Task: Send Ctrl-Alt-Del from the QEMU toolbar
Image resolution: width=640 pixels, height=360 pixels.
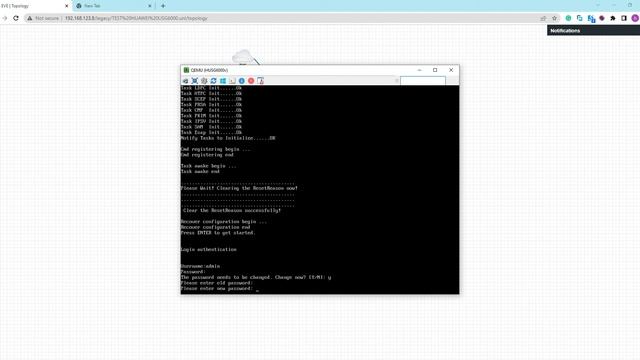Action: pos(185,81)
